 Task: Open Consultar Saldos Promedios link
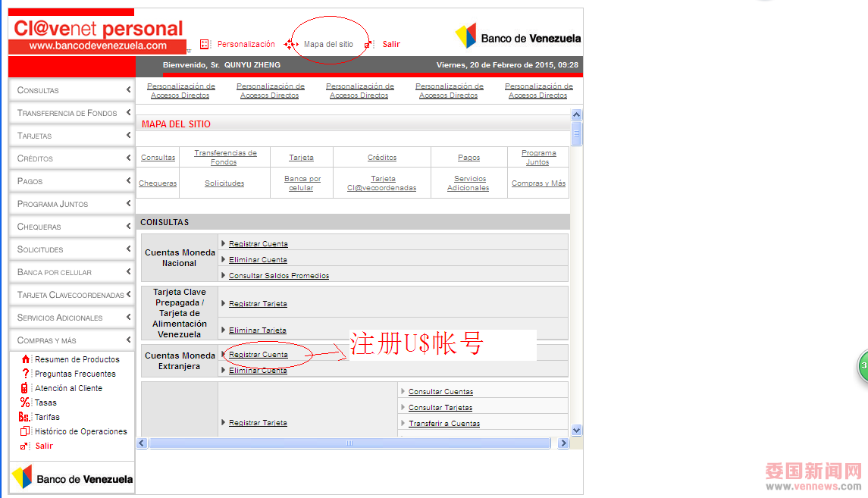pos(279,276)
